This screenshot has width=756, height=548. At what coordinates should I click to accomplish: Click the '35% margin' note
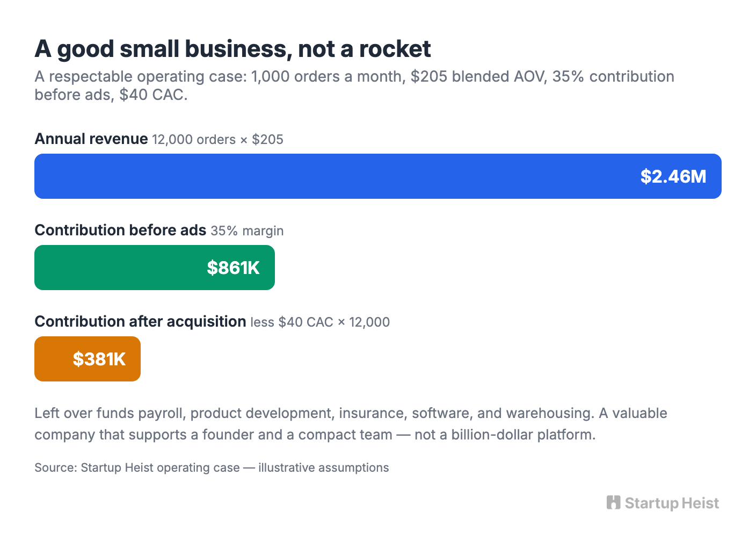[247, 231]
